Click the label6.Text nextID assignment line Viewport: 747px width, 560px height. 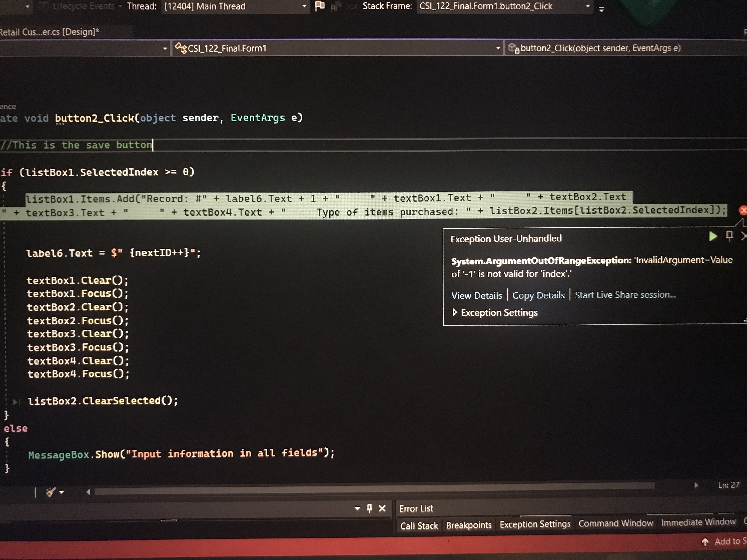pos(113,253)
